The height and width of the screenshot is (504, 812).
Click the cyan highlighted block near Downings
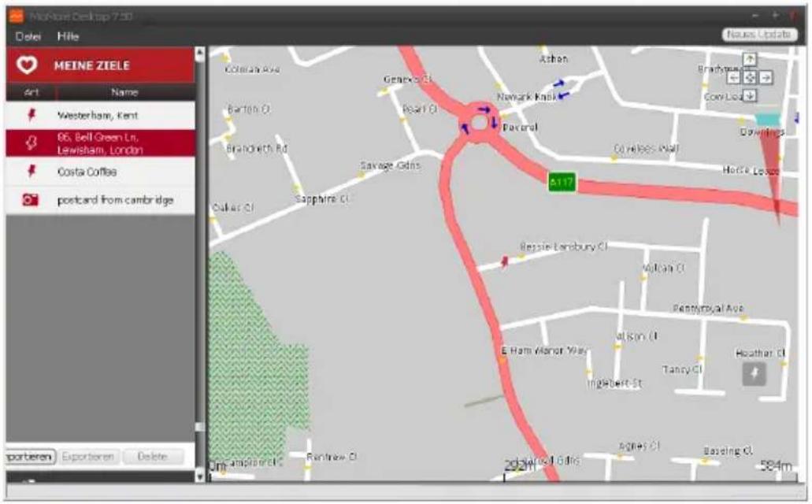[x=767, y=120]
